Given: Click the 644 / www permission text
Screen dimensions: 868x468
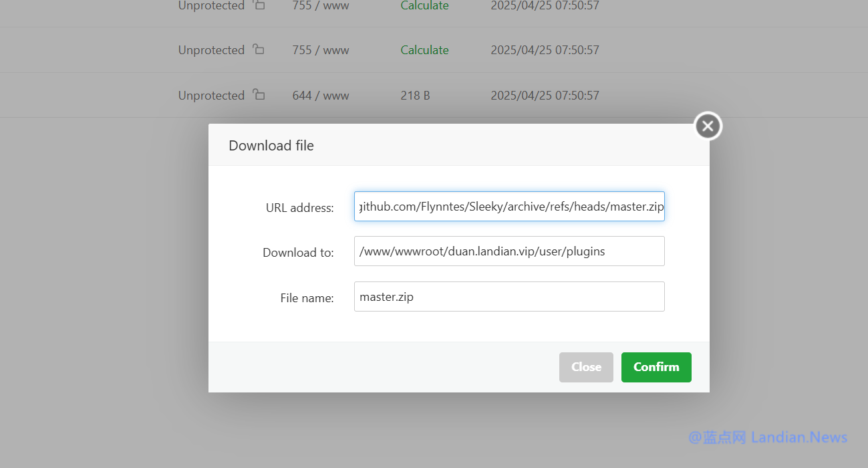Looking at the screenshot, I should coord(321,96).
